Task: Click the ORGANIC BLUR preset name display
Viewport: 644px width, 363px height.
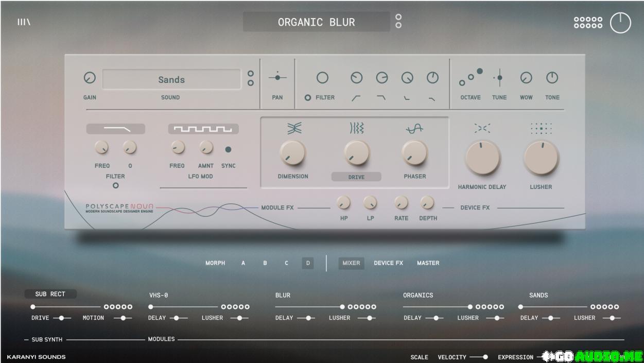Action: [x=317, y=22]
